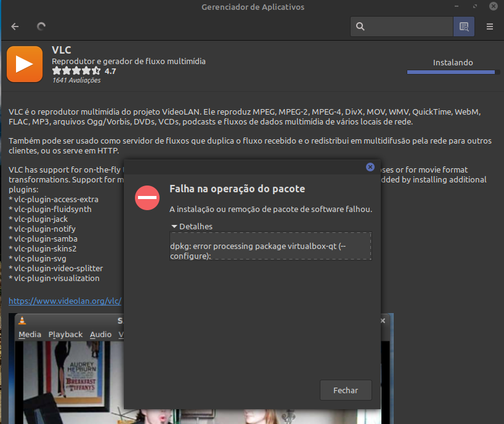Open the hamburger menu
The width and height of the screenshot is (504, 424).
(x=490, y=26)
